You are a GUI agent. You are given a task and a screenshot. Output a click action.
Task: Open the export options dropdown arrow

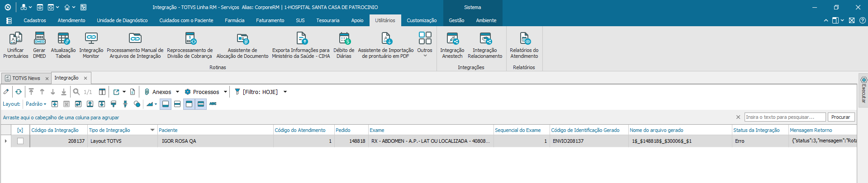coord(124,92)
